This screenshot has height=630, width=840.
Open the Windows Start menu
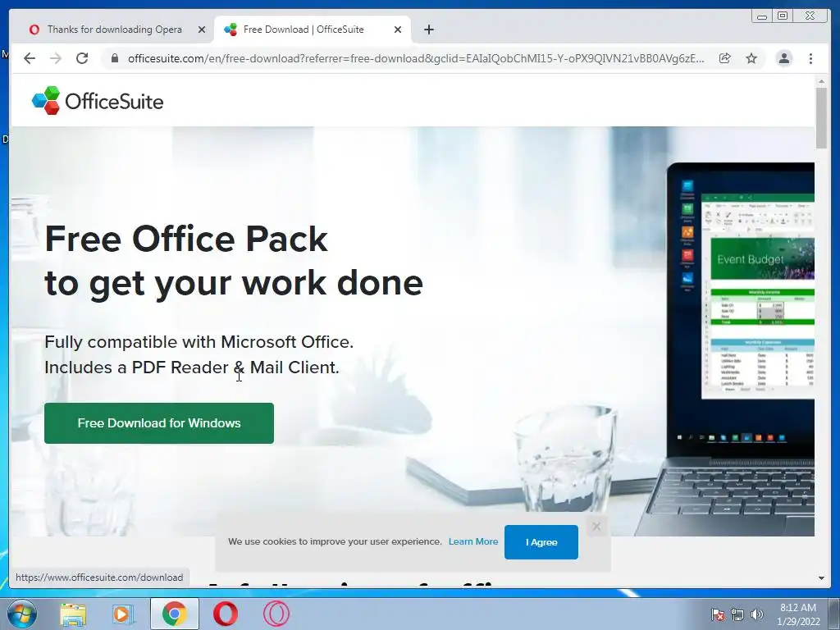click(21, 614)
